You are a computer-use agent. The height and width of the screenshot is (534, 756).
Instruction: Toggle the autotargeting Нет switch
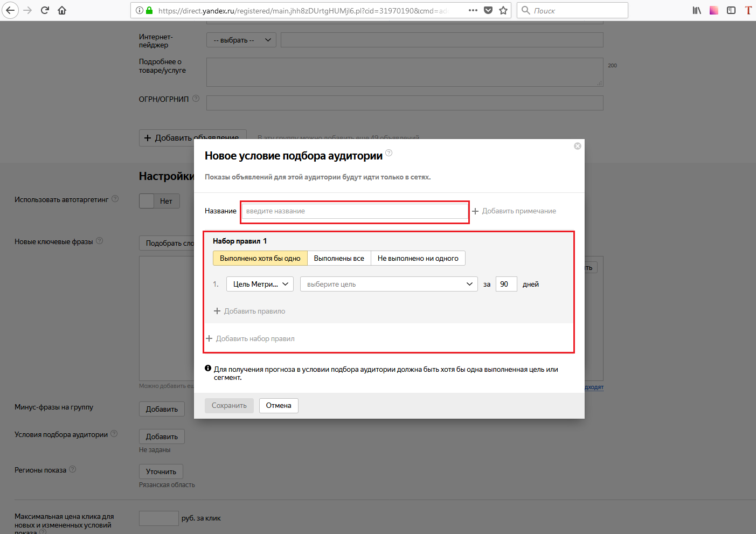[159, 201]
